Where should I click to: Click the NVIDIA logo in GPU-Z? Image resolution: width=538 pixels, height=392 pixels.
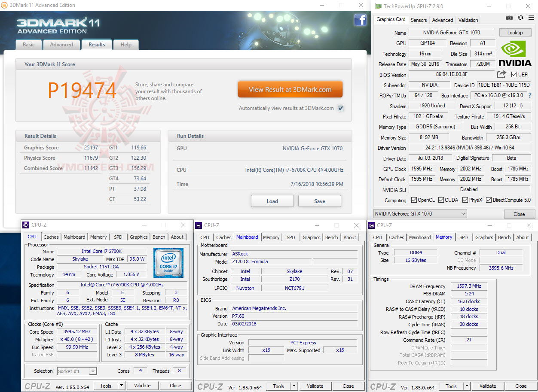click(x=515, y=53)
